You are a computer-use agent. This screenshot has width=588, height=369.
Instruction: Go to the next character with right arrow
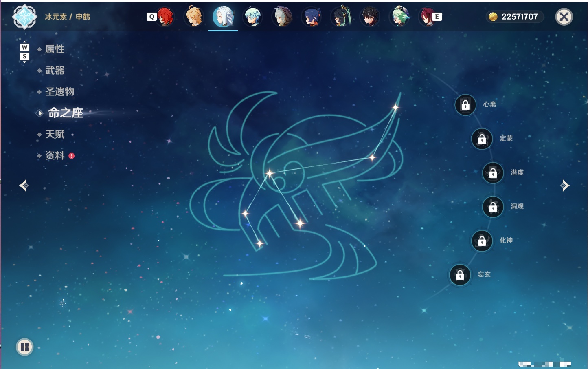(565, 186)
